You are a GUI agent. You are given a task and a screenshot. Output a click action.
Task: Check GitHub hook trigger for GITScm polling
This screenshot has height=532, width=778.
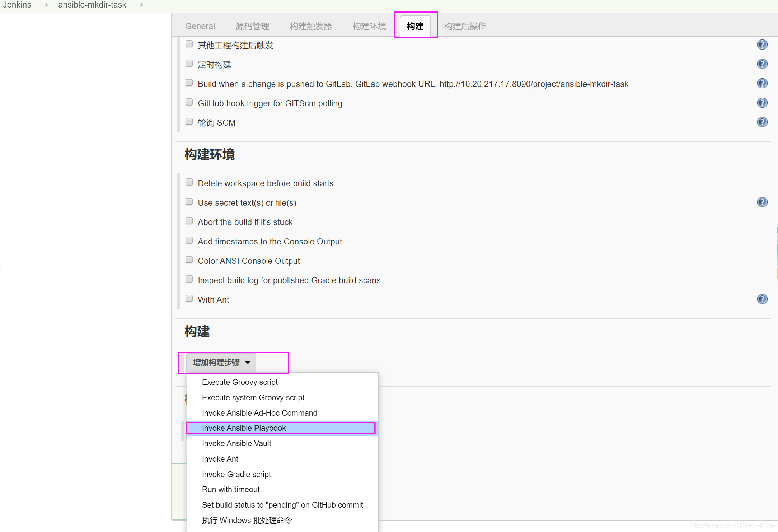coord(189,102)
